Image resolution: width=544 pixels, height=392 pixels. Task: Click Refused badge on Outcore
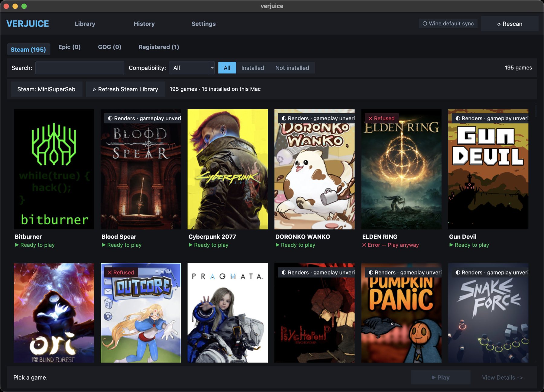click(x=121, y=272)
